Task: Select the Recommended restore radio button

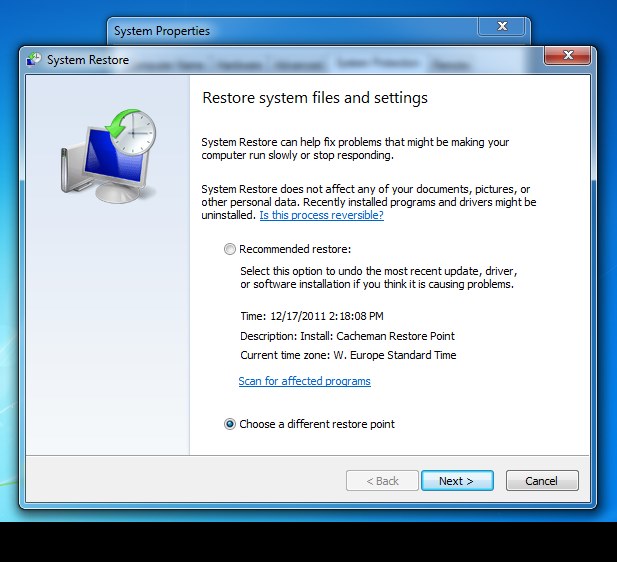Action: [x=229, y=249]
